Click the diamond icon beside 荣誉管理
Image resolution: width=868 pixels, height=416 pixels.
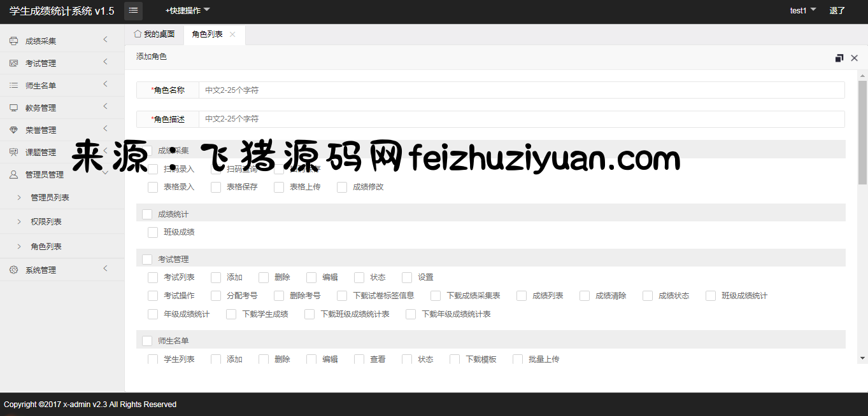click(13, 130)
